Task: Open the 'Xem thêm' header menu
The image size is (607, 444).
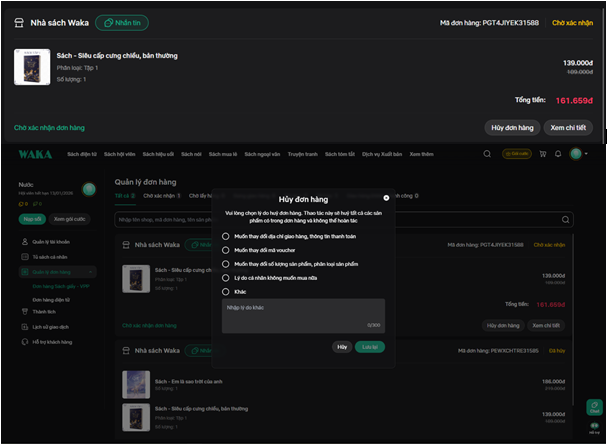Action: 421,154
